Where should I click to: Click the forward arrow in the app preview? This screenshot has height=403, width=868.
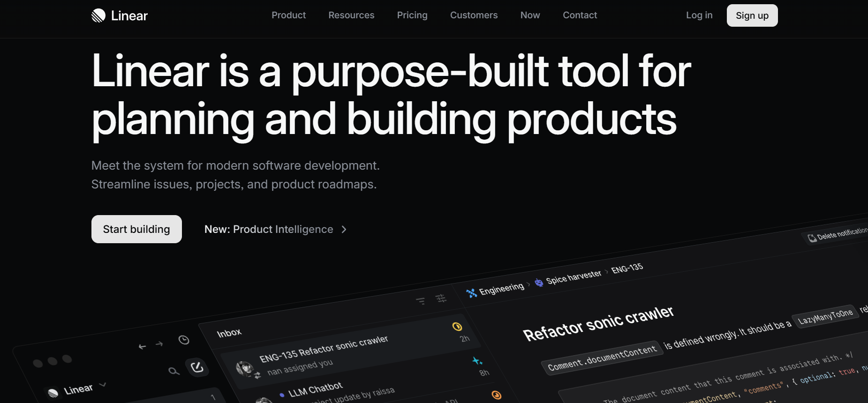(x=159, y=344)
